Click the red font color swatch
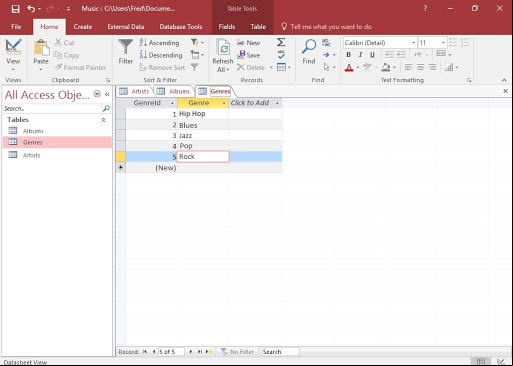 coord(349,68)
